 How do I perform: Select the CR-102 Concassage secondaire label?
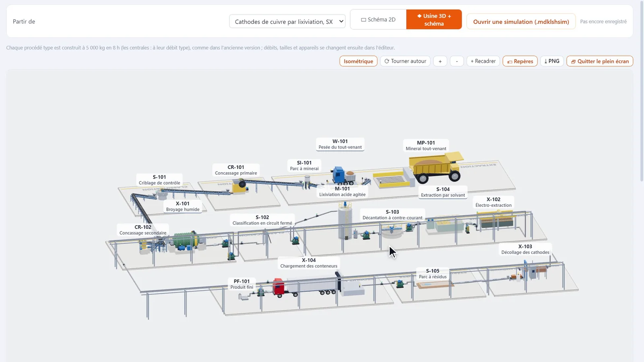click(x=143, y=230)
